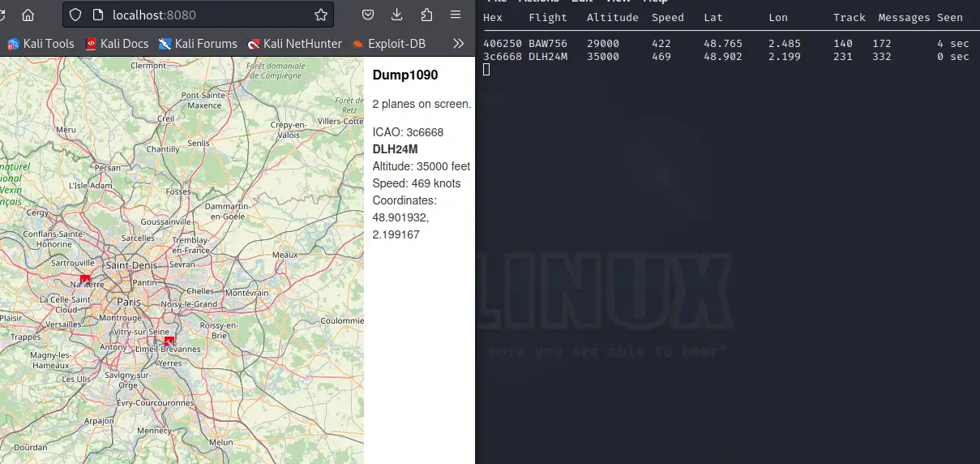Click flight BAW756 in the terminal table
The width and height of the screenshot is (980, 464).
pos(548,44)
